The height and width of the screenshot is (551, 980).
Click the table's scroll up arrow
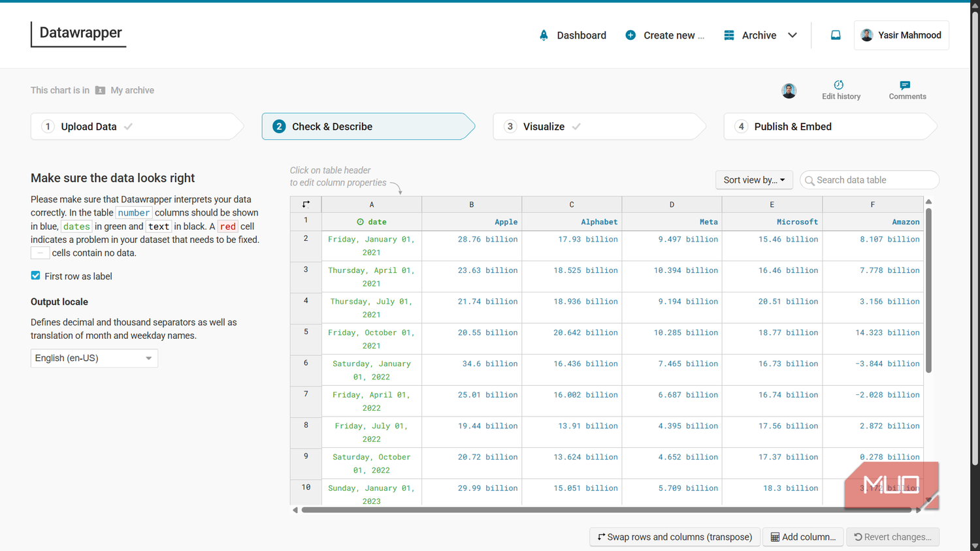tap(928, 202)
